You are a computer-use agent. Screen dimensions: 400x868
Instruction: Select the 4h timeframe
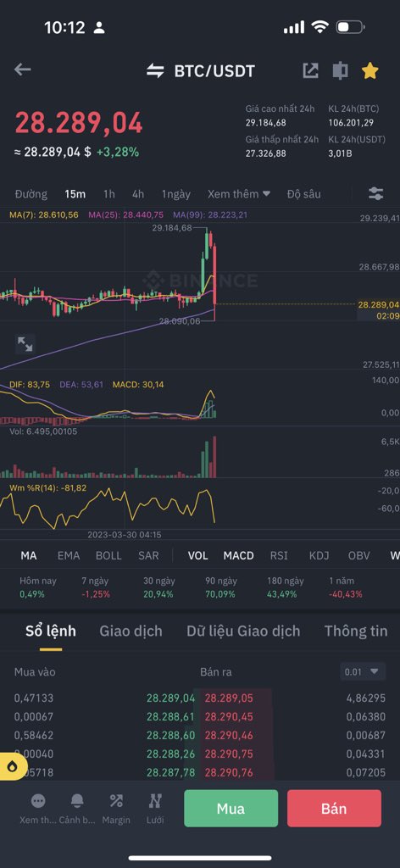coord(138,194)
